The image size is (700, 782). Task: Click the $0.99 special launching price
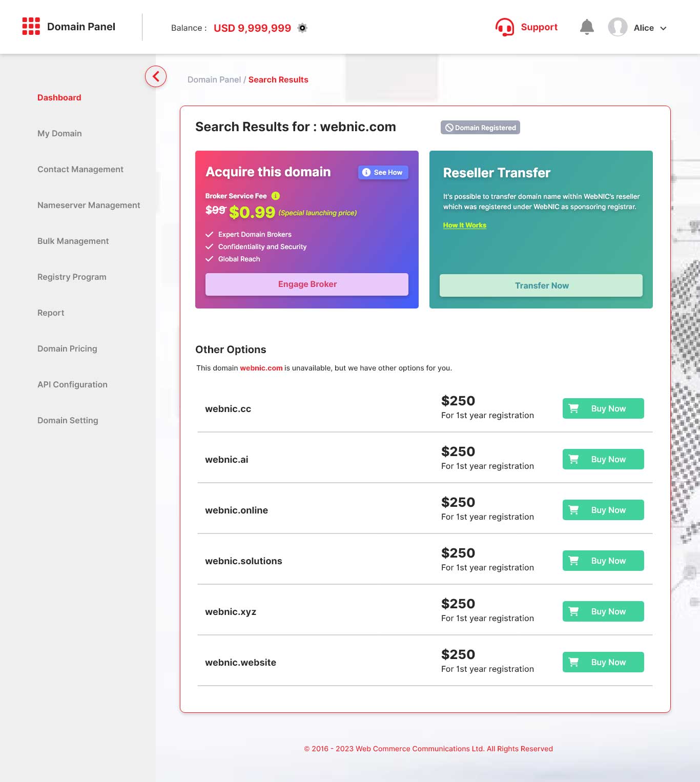[252, 212]
